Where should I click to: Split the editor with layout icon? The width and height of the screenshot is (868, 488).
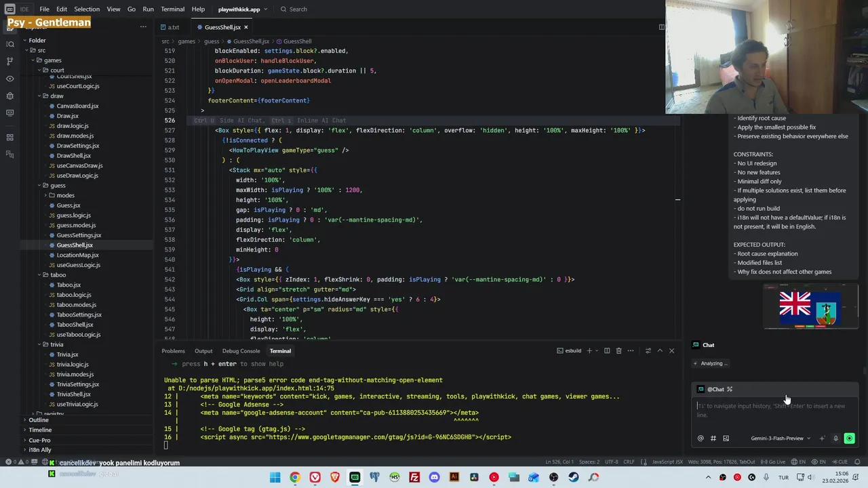coord(661,27)
